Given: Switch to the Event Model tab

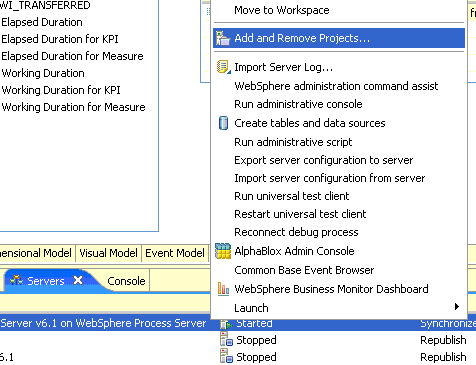Looking at the screenshot, I should [x=175, y=253].
